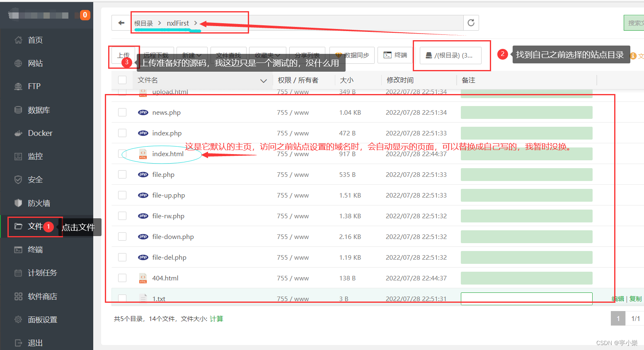The width and height of the screenshot is (644, 350).
Task: Tick the checkbox for 404.html
Action: (x=122, y=278)
